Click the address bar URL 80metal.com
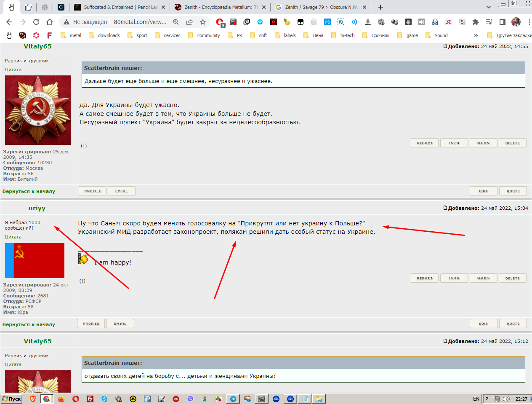Screen dimensions: 532x404 point(140,22)
